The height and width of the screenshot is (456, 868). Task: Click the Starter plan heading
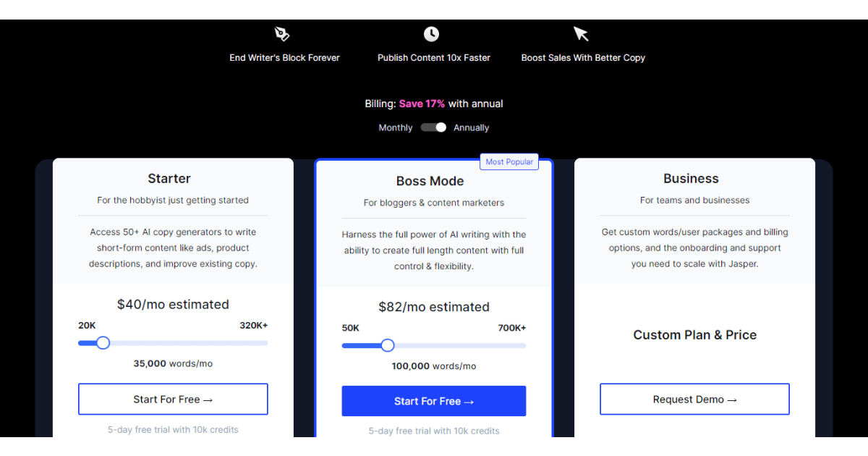(x=169, y=179)
